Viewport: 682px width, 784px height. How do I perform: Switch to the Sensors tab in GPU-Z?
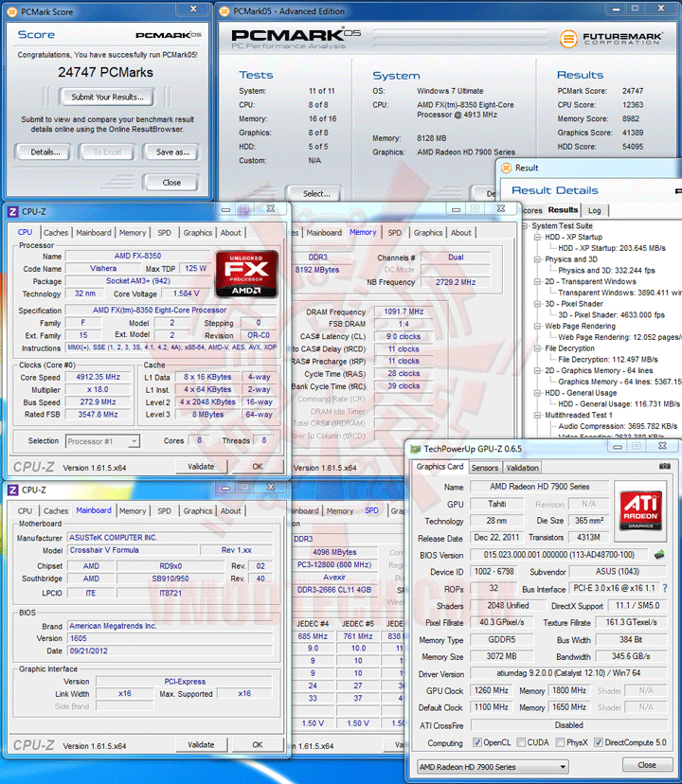point(485,468)
